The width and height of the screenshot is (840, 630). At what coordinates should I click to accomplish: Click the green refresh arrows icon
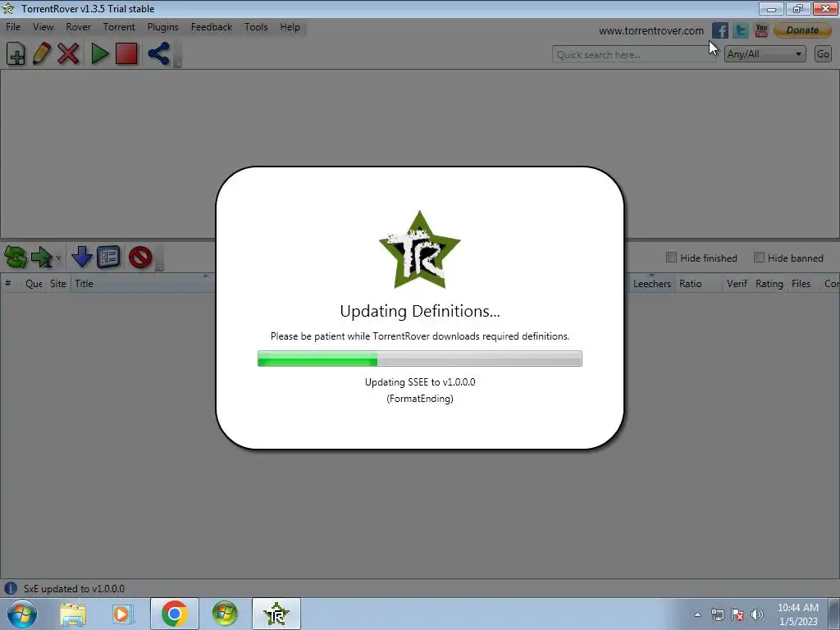point(16,257)
